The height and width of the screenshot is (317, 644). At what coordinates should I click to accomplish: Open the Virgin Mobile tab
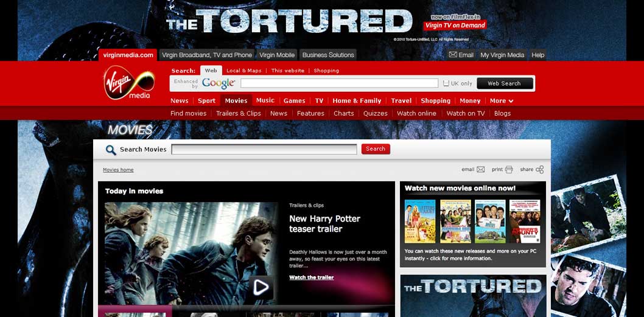coord(277,55)
